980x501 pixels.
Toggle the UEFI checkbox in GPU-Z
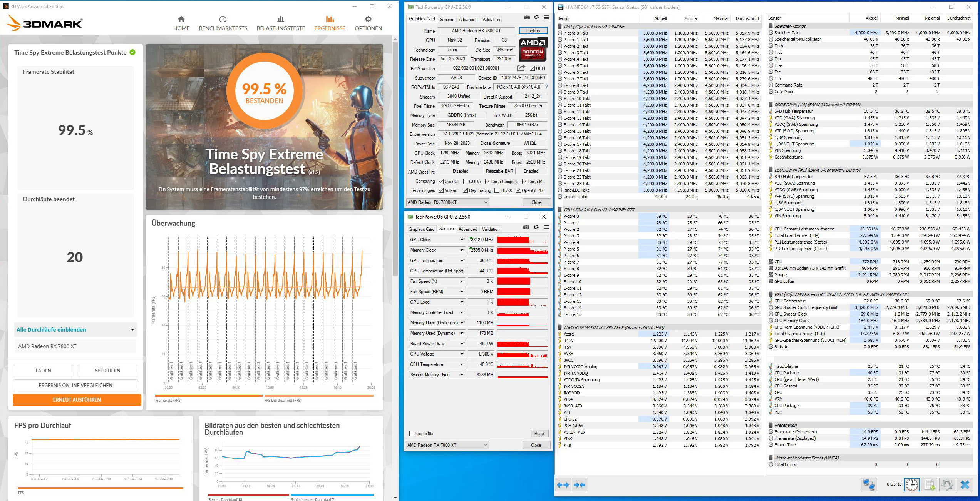click(x=532, y=68)
